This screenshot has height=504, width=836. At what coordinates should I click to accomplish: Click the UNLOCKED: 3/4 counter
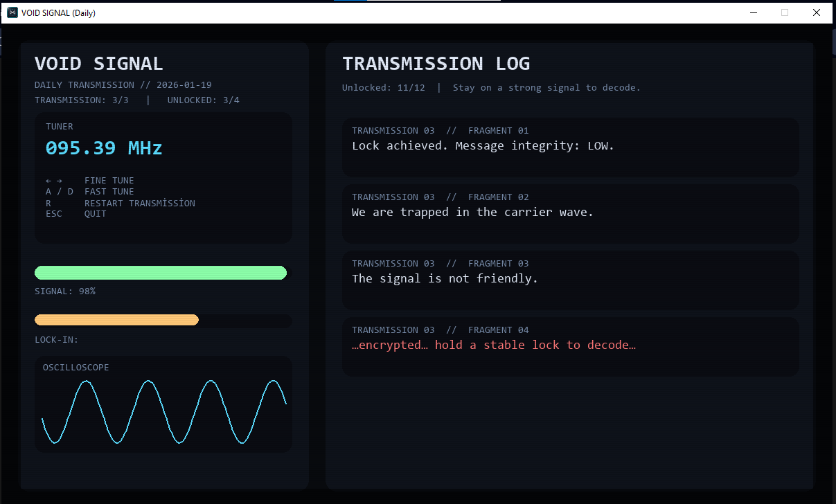(204, 100)
